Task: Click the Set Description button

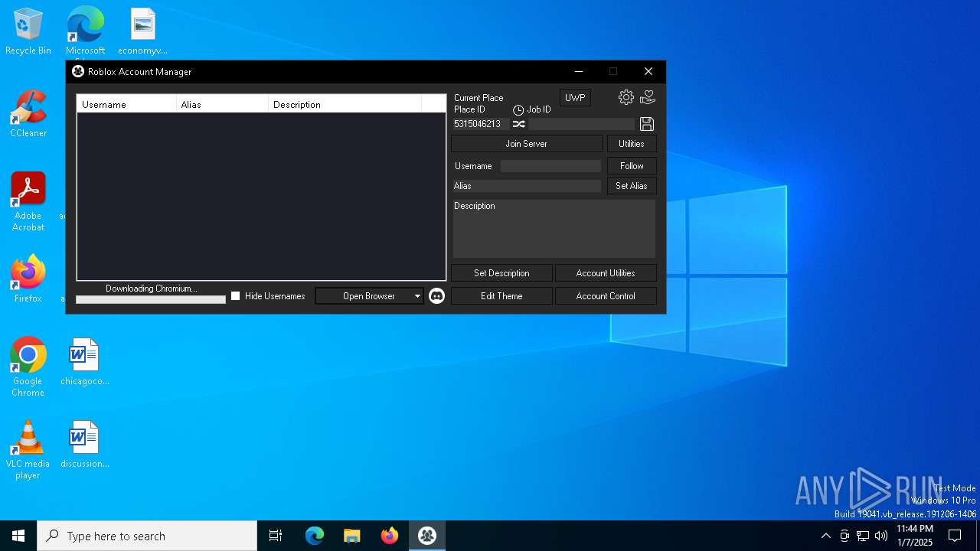Action: tap(501, 273)
